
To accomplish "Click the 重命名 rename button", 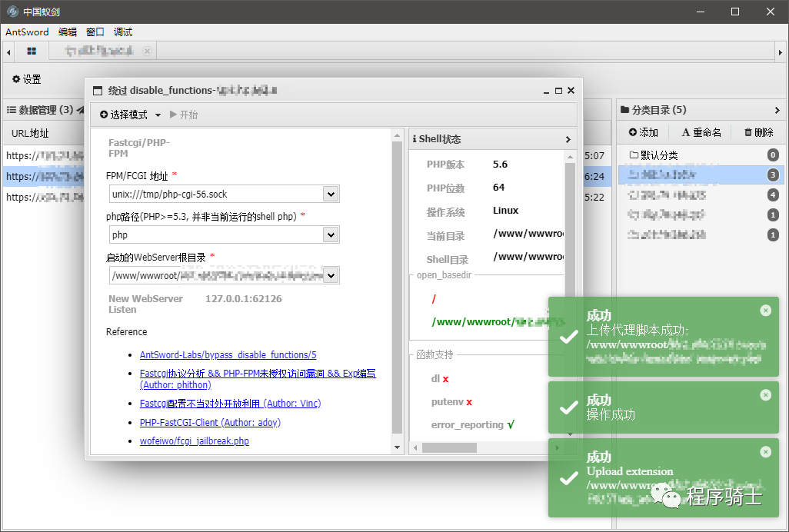I will tap(701, 132).
